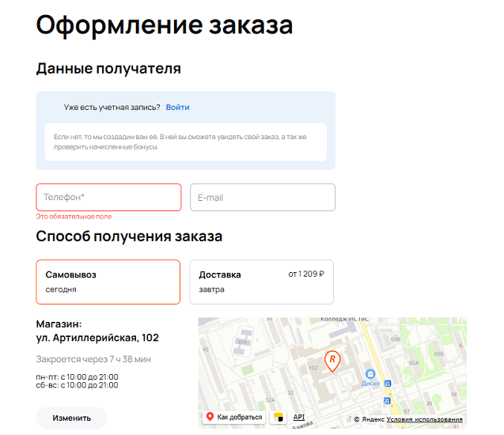Click the Изменить store button

click(72, 418)
